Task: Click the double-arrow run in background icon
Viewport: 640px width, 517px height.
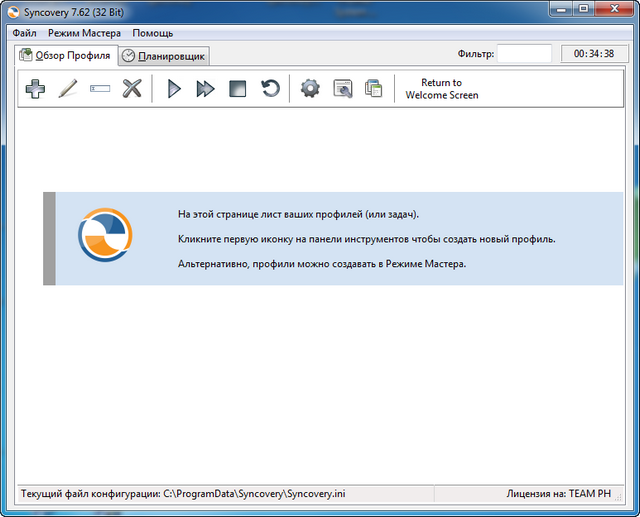Action: coord(205,90)
